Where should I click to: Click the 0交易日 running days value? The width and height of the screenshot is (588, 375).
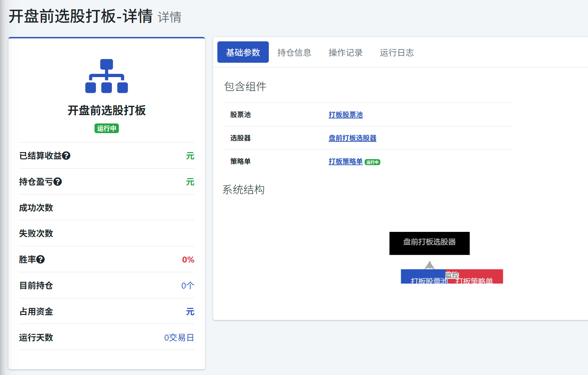click(179, 338)
